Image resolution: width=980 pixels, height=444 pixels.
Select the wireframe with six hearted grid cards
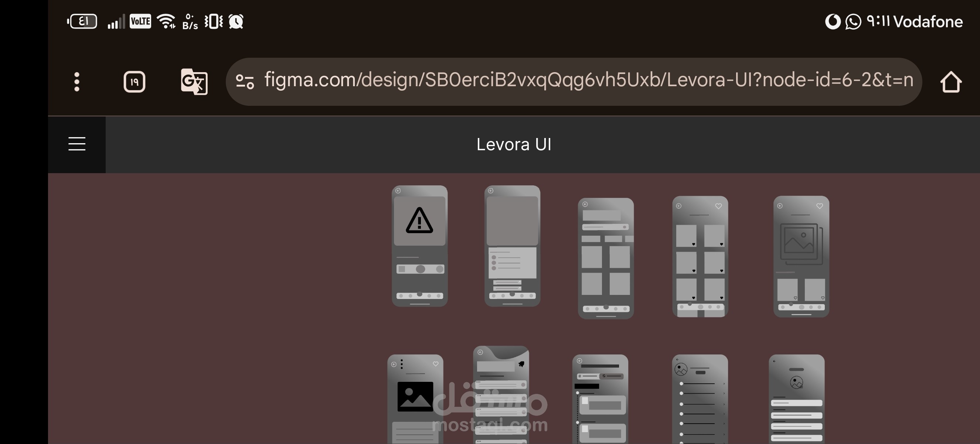(700, 257)
